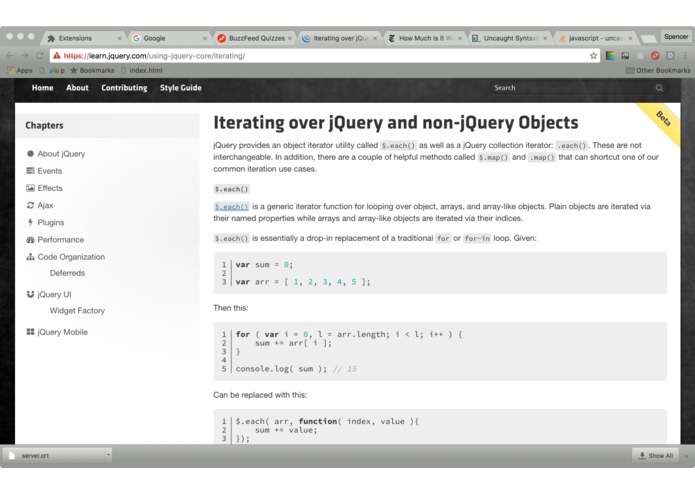Open the $.each() documentation link

[x=231, y=206]
